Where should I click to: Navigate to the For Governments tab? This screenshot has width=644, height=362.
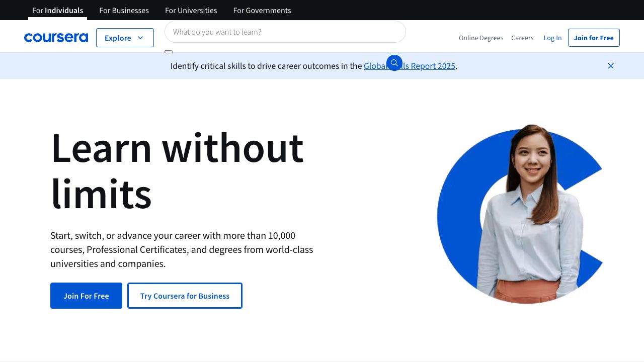262,10
